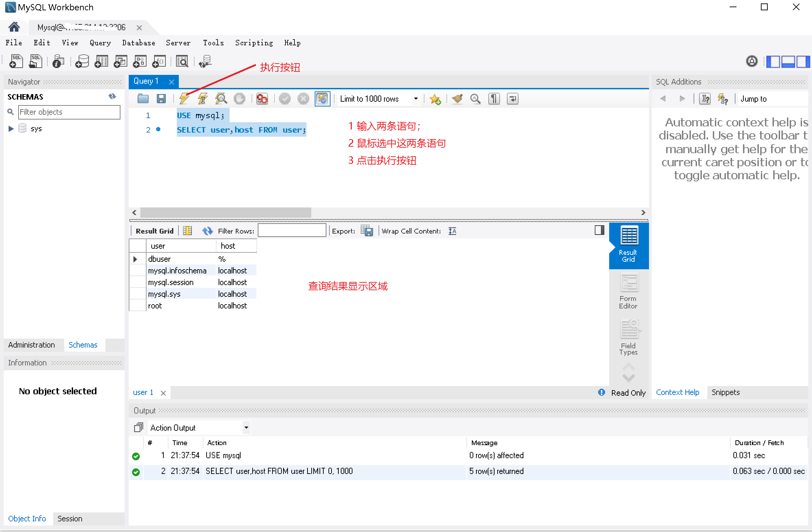Open the Action Output dropdown

pyautogui.click(x=246, y=428)
